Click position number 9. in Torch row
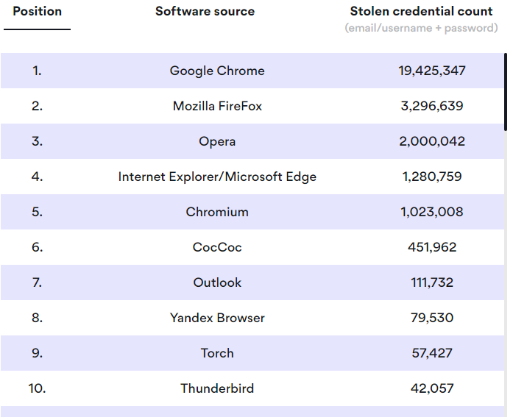 (37, 353)
